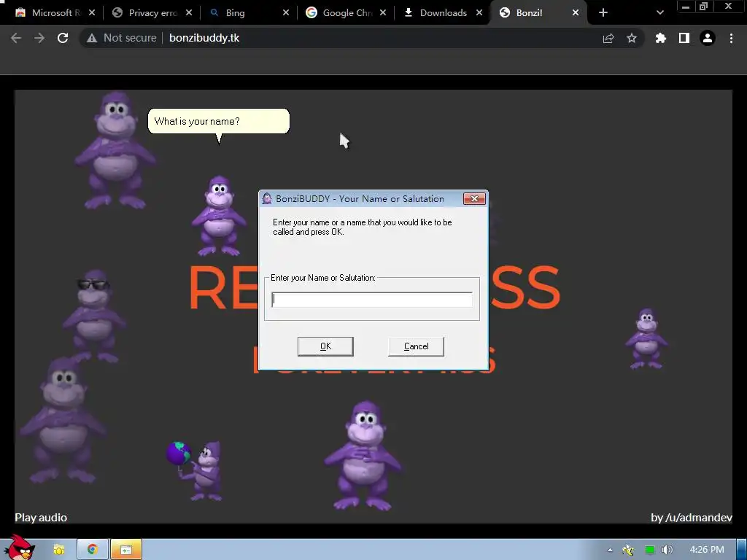Image resolution: width=747 pixels, height=560 pixels.
Task: Click the Show desktop strip
Action: coord(742,550)
